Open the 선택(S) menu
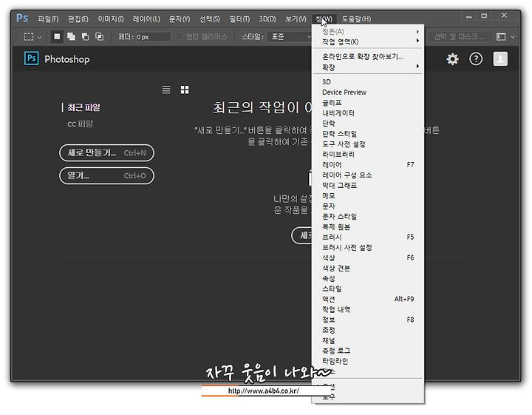The height and width of the screenshot is (415, 532). [x=210, y=19]
